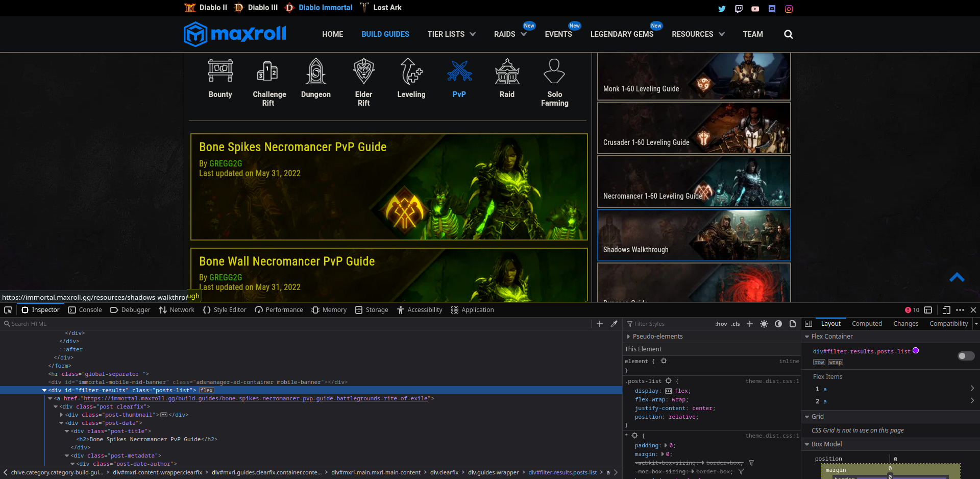Screen dimensions: 980x479
Task: Open the Resources dropdown menu
Action: (x=698, y=34)
